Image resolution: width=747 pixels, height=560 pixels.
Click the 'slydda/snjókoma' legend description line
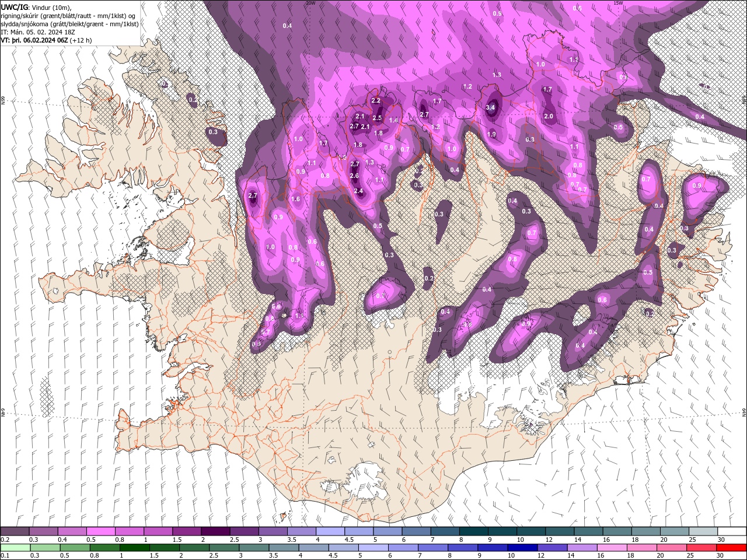point(70,24)
